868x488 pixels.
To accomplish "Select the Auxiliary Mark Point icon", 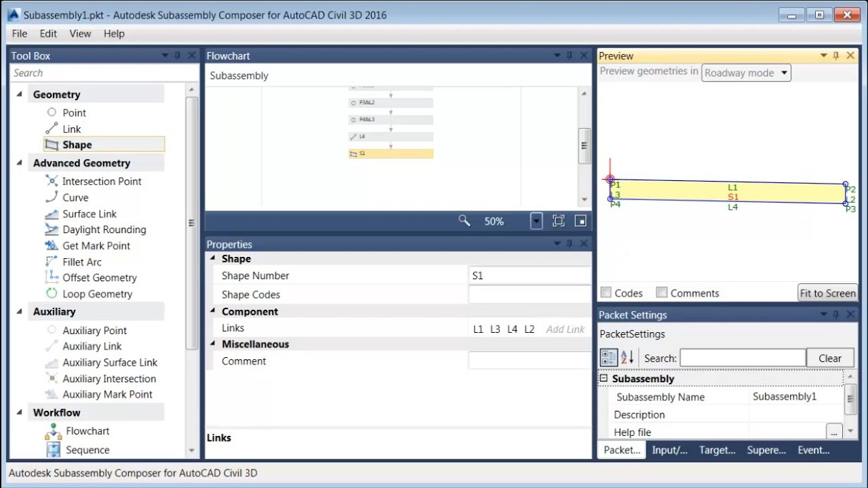I will pyautogui.click(x=52, y=394).
